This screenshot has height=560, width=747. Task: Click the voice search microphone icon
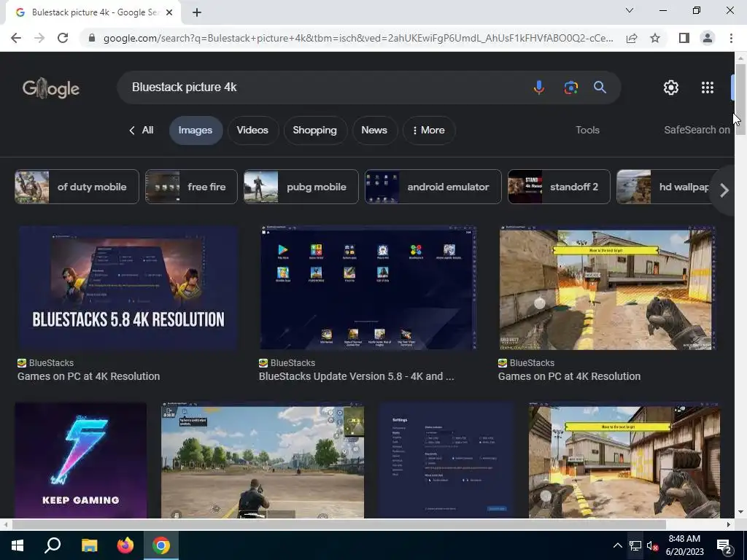tap(539, 87)
